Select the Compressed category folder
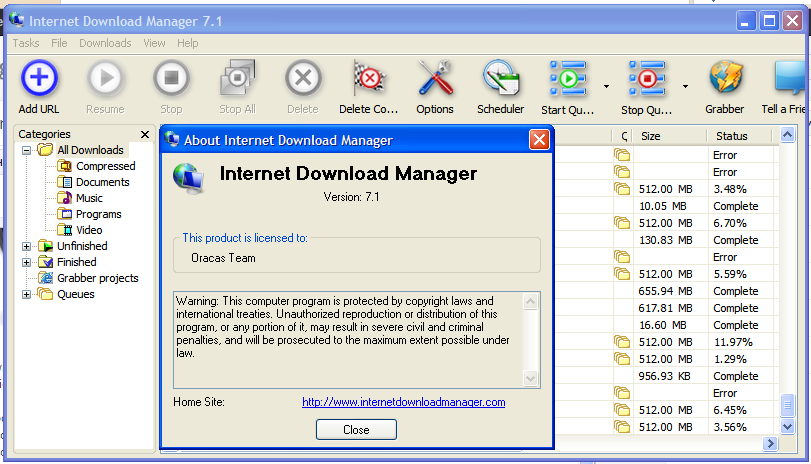The image size is (811, 464). click(96, 166)
